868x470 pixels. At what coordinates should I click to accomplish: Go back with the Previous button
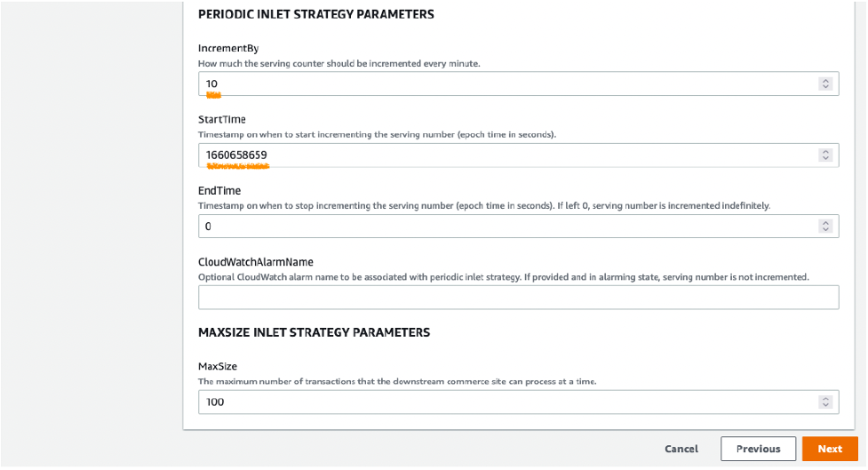(758, 449)
